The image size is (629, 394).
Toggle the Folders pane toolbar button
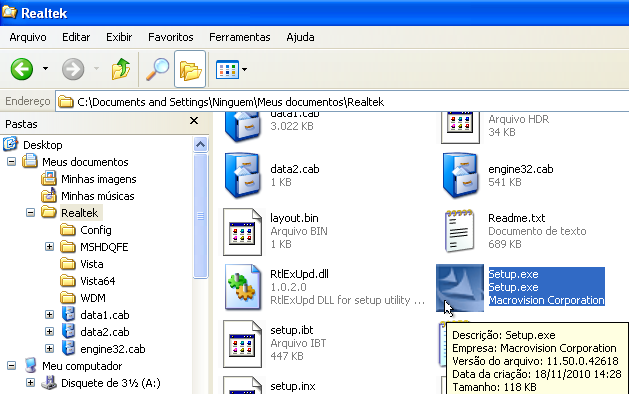[190, 69]
